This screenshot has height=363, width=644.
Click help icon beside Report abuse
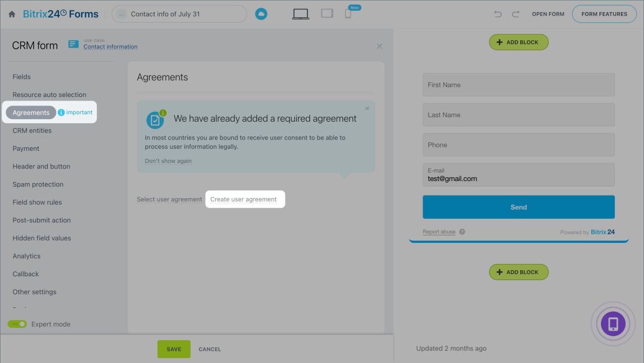coord(462,232)
